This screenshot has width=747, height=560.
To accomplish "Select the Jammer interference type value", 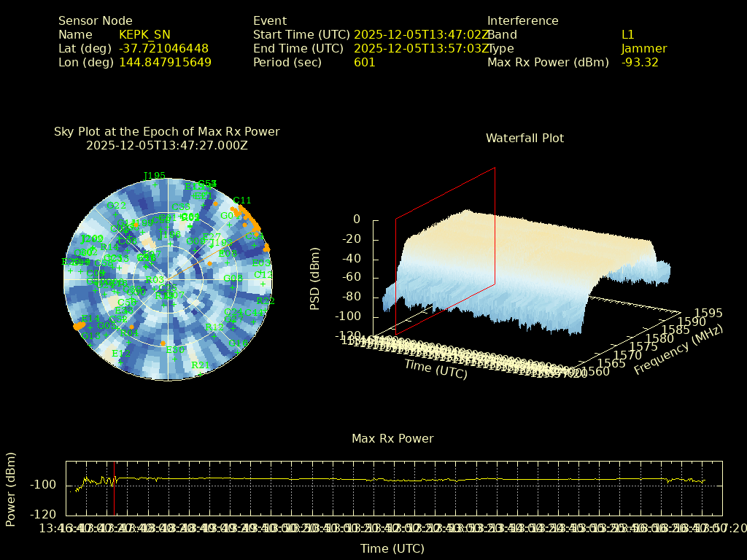I will coord(643,49).
